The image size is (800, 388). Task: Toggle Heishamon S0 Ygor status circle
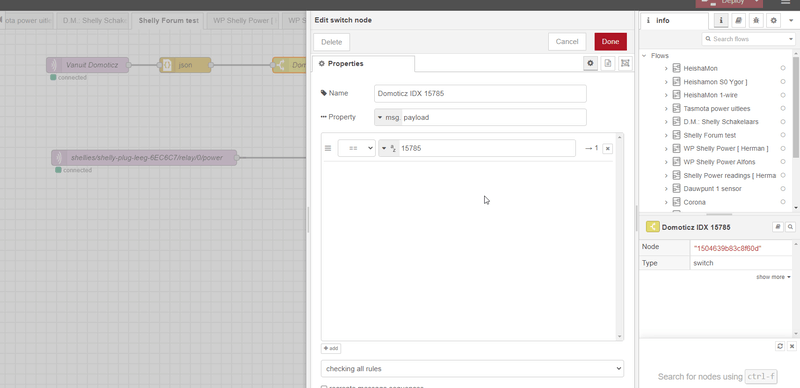pyautogui.click(x=783, y=82)
